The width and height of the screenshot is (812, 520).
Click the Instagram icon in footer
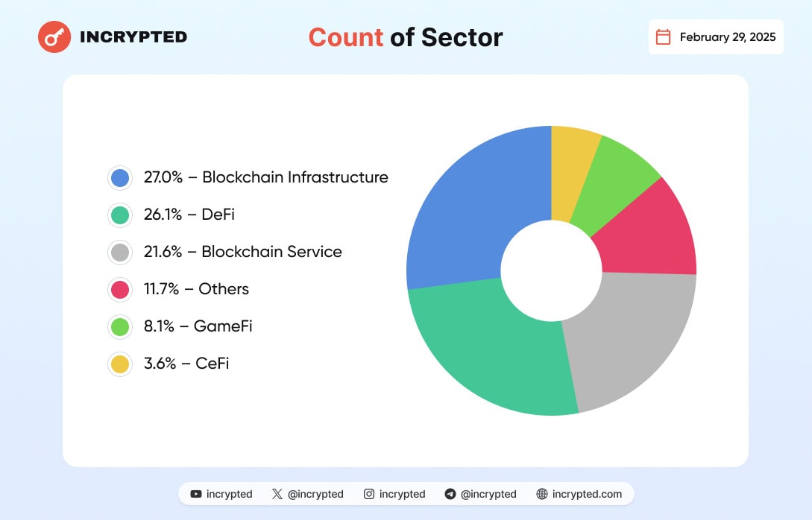[x=369, y=494]
